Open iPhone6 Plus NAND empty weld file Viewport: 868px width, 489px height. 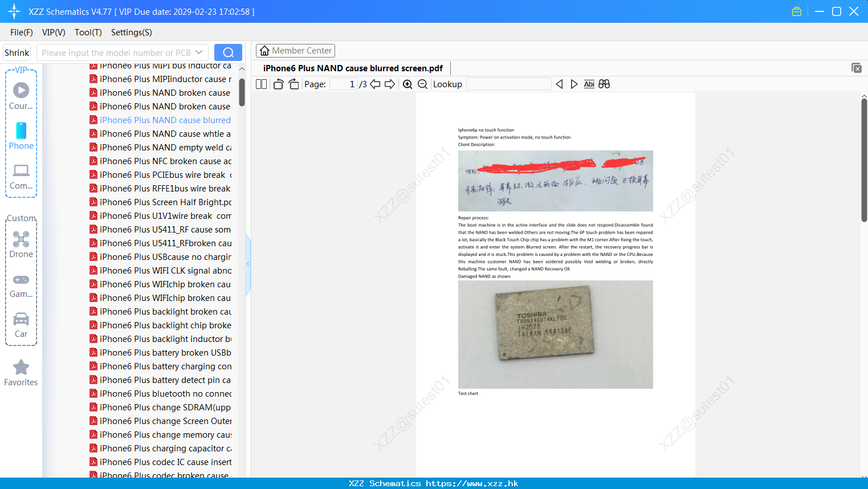[x=160, y=148]
